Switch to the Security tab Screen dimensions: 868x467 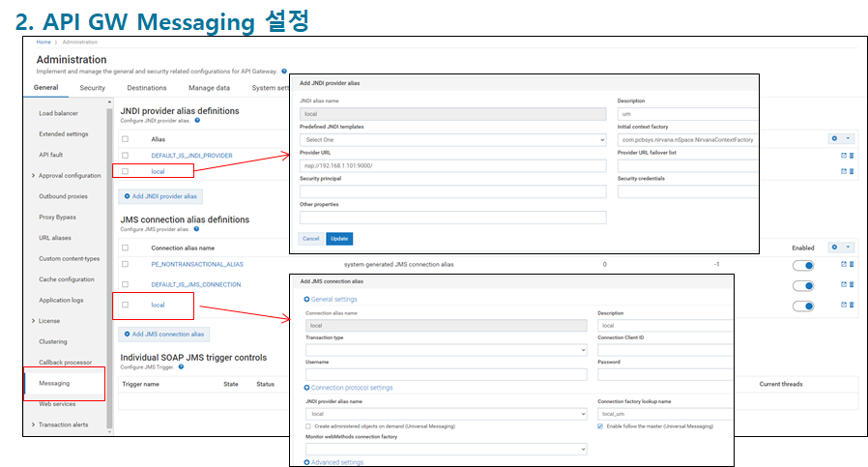click(x=93, y=88)
